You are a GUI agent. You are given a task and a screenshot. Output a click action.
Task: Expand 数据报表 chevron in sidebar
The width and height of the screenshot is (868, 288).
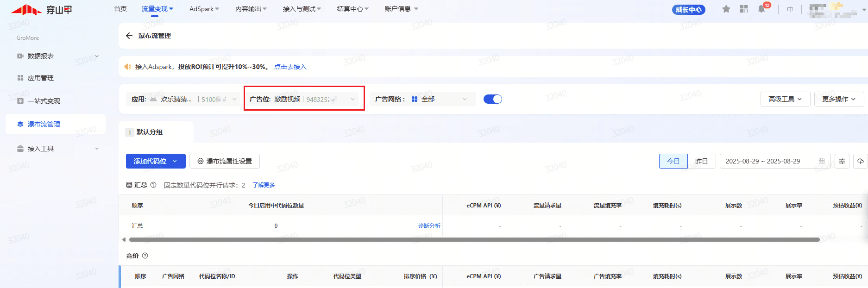[97, 56]
